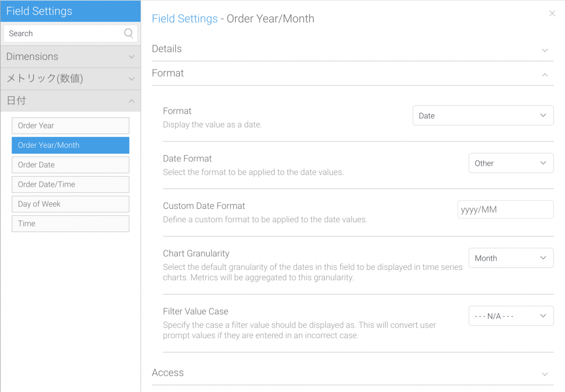The width and height of the screenshot is (565, 392).
Task: Open the Filter Value Case dropdown
Action: [x=511, y=316]
